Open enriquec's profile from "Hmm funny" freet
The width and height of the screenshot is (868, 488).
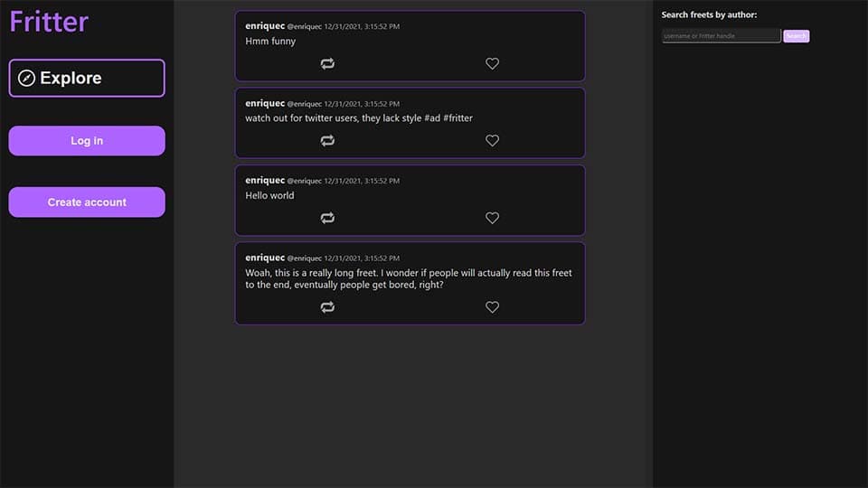[x=265, y=26]
